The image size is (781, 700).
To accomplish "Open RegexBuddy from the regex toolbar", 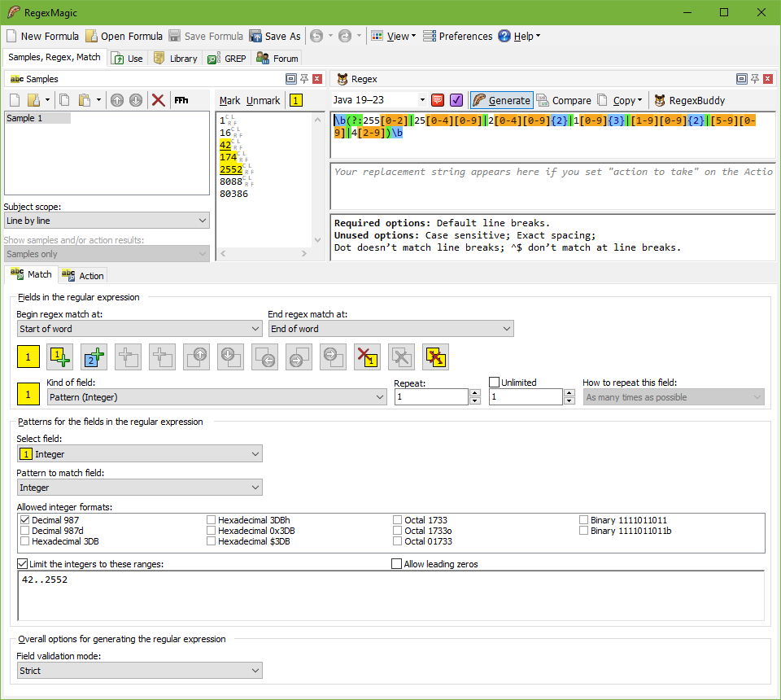I will tap(688, 100).
